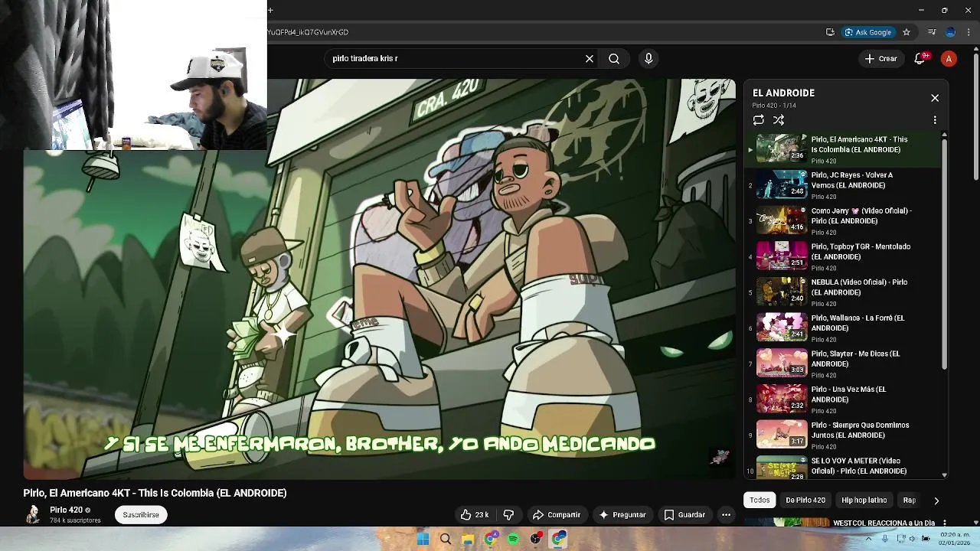Click the Preguntar button

pos(622,515)
